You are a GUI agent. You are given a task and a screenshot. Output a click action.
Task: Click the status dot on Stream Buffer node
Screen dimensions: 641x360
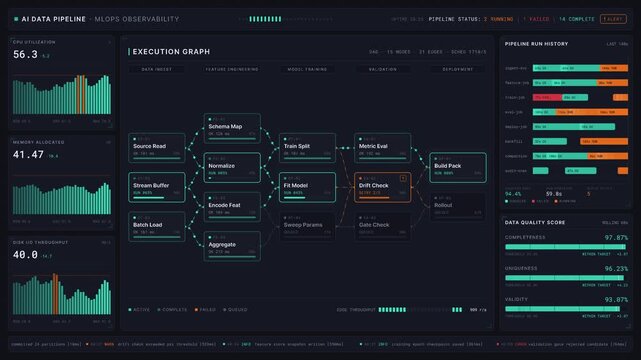click(135, 178)
